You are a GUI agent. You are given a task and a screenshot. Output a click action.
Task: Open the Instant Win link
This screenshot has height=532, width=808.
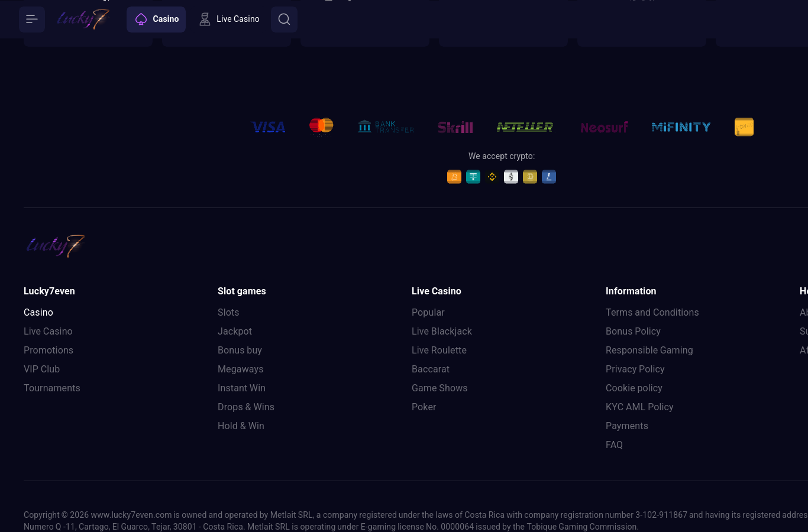point(241,388)
